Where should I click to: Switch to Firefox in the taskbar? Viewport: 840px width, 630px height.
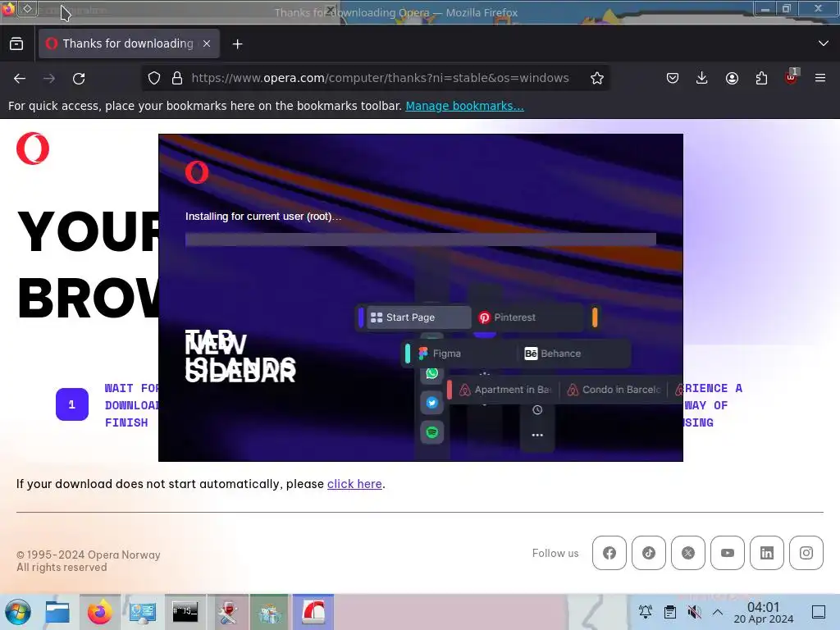click(99, 612)
